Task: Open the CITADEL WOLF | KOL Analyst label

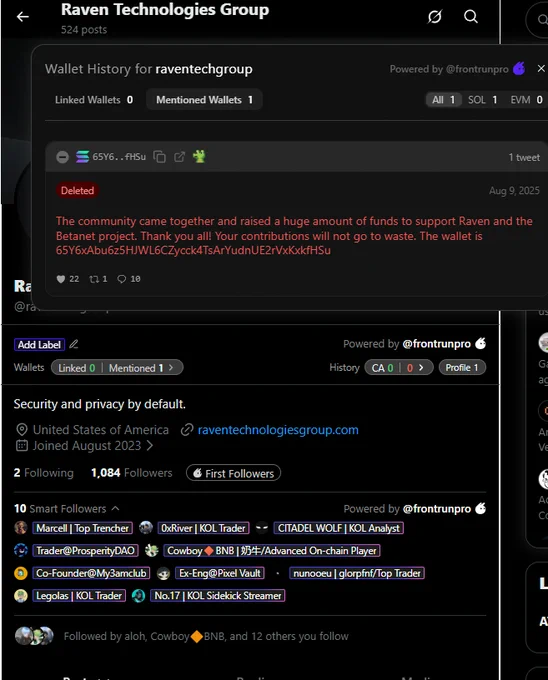Action: (339, 528)
